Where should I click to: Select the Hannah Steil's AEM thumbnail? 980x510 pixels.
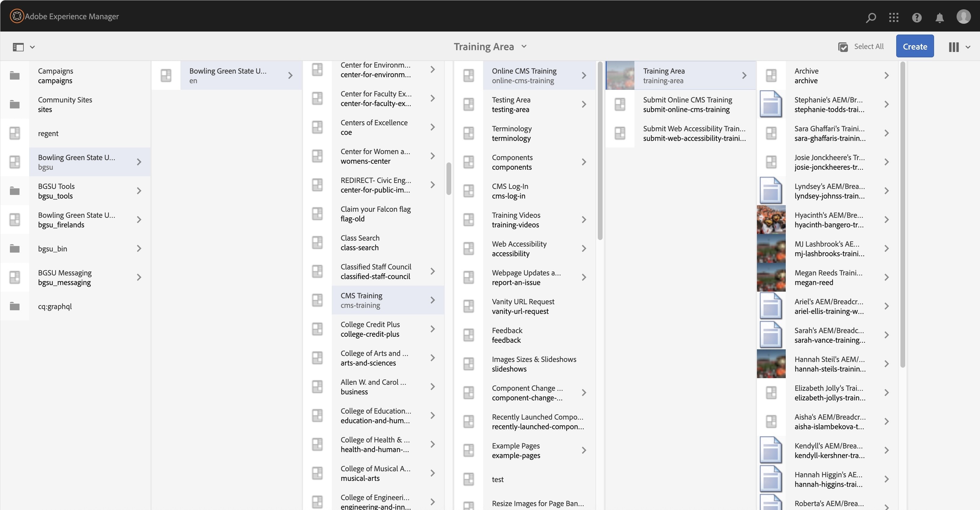click(771, 364)
